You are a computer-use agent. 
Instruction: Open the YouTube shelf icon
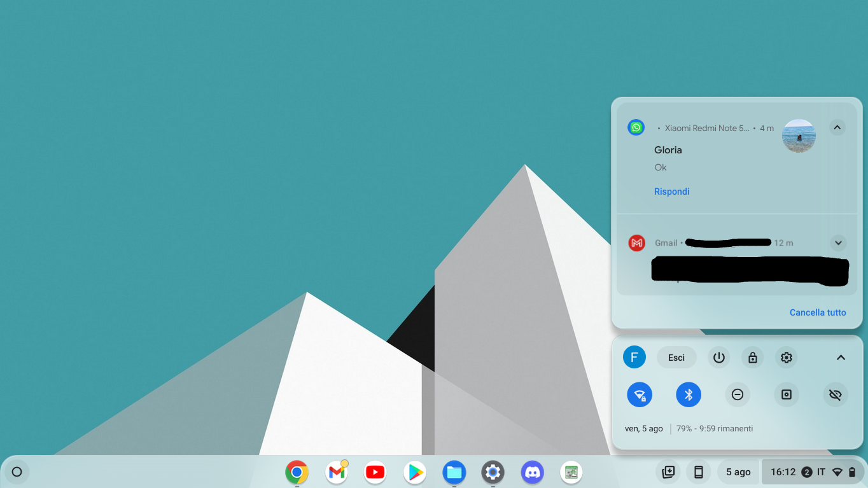375,472
